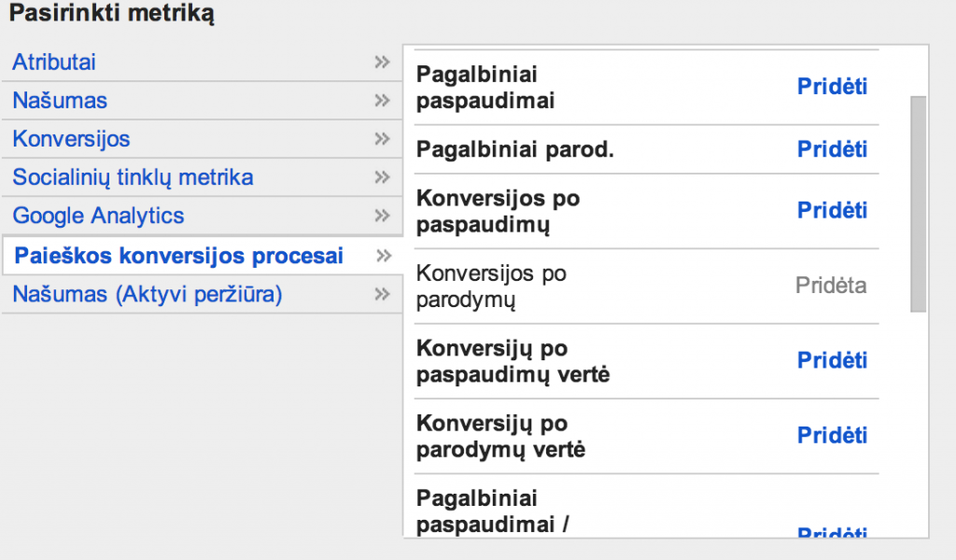Viewport: 956px width, 560px height.
Task: Add the Pagalbiniai paspaudimai metric via Pridėti
Action: tap(831, 86)
